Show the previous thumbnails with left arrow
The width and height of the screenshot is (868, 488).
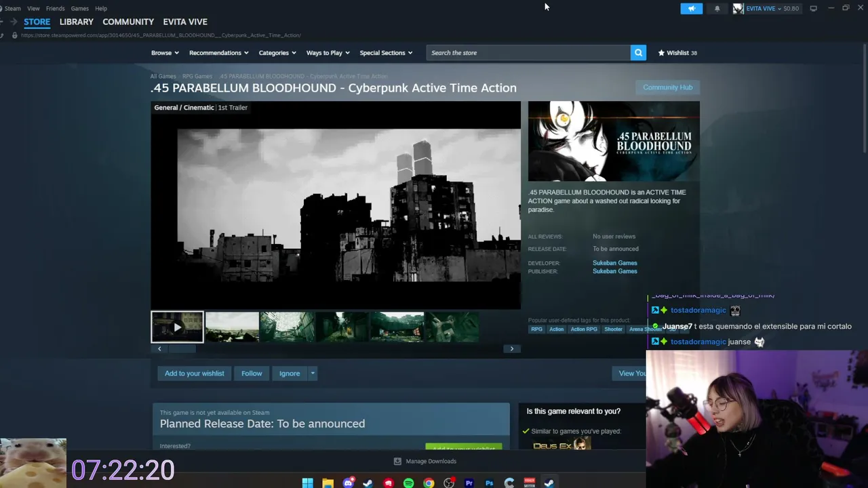pyautogui.click(x=159, y=348)
